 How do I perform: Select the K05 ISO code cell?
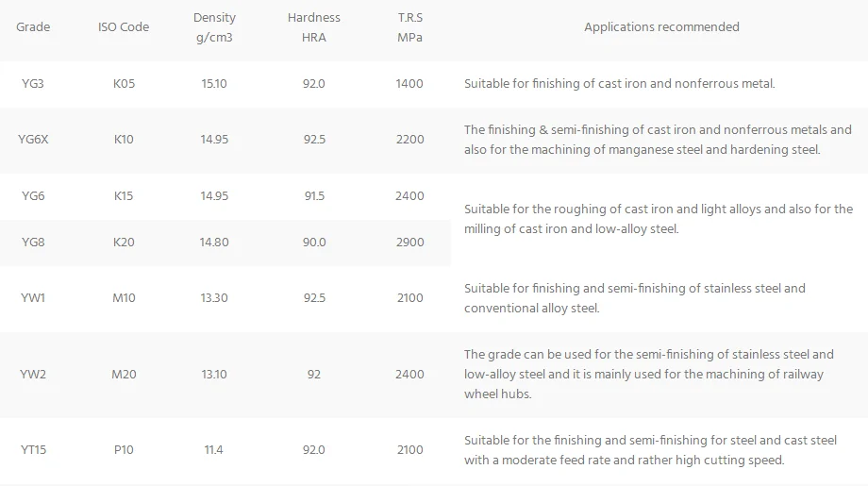[124, 84]
